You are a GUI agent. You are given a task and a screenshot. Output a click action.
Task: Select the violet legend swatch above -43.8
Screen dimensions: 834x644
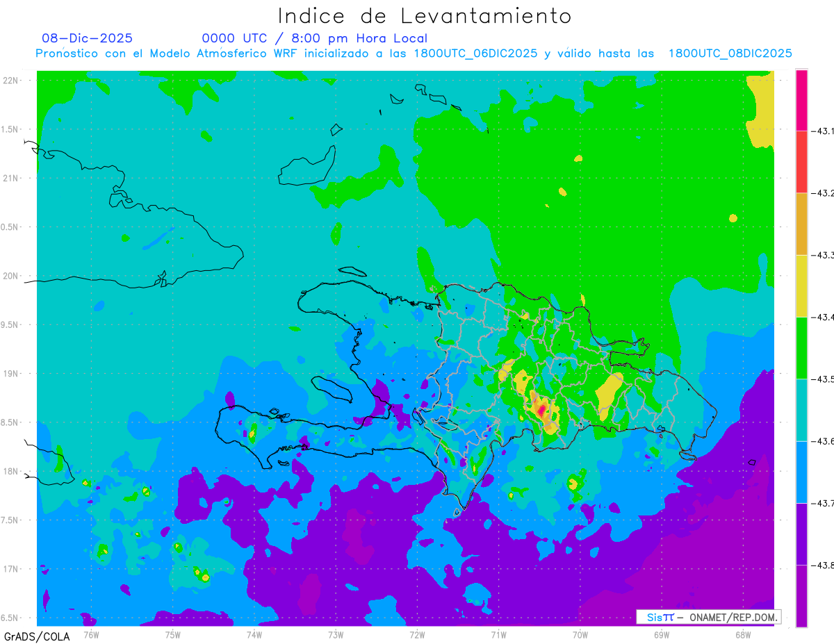click(x=801, y=534)
